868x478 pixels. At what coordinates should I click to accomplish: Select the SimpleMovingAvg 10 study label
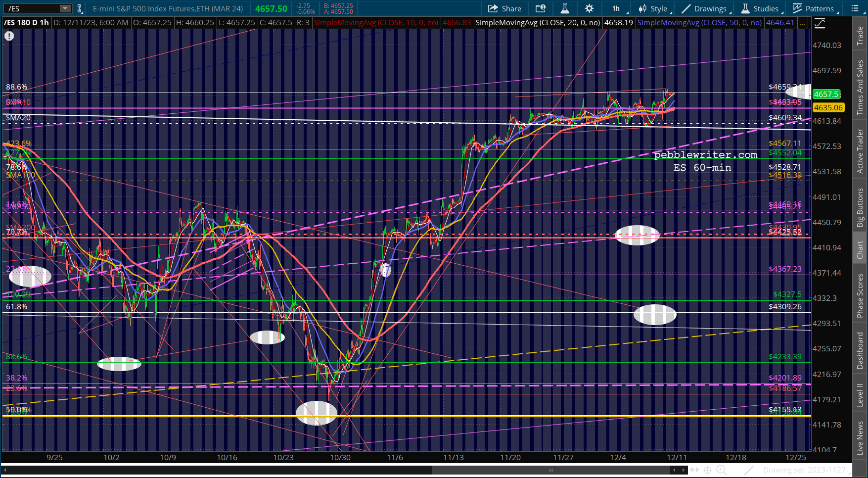(376, 23)
